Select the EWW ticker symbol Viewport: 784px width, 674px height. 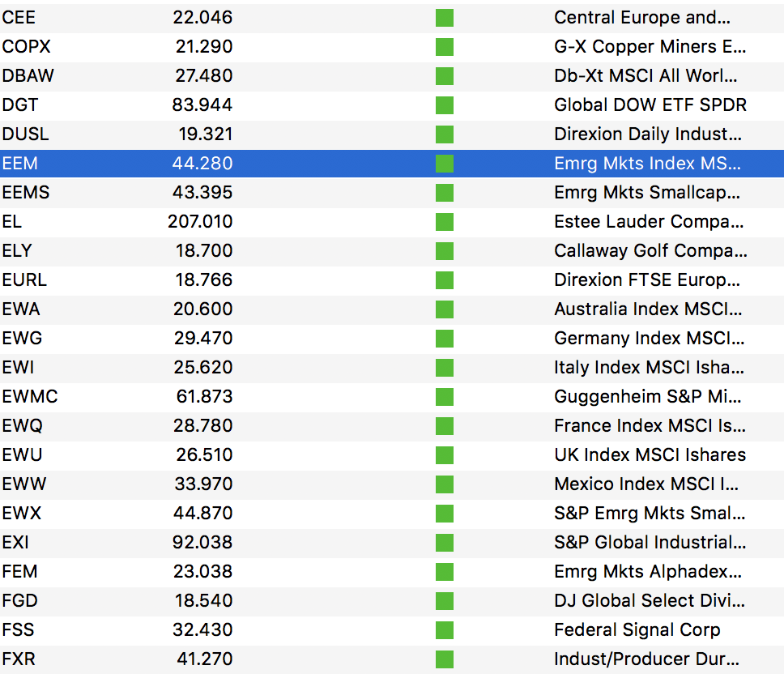[23, 484]
